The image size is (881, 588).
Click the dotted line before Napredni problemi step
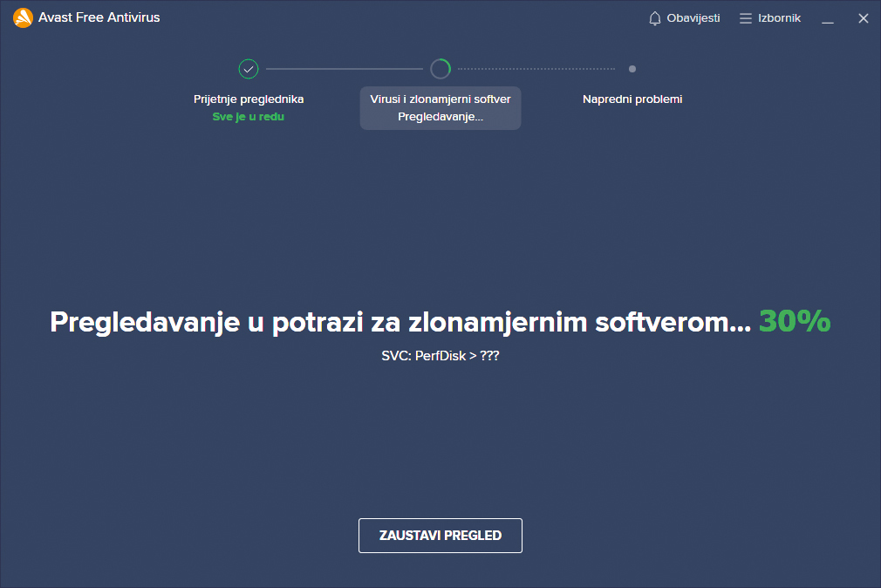pyautogui.click(x=536, y=69)
